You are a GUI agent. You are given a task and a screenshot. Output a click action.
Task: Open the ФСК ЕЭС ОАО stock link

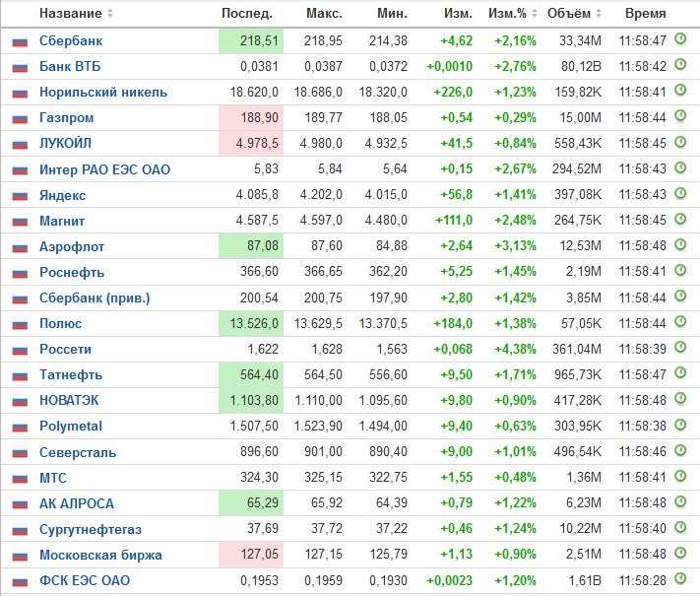pyautogui.click(x=85, y=580)
